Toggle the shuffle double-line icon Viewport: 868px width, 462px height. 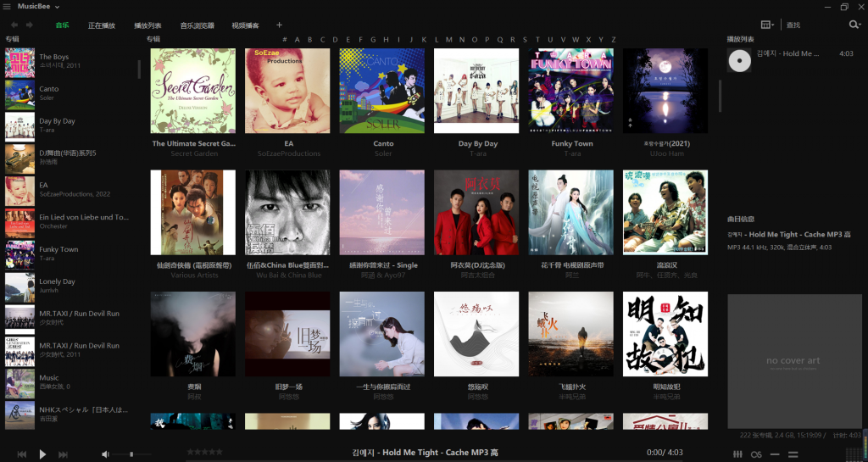[793, 454]
